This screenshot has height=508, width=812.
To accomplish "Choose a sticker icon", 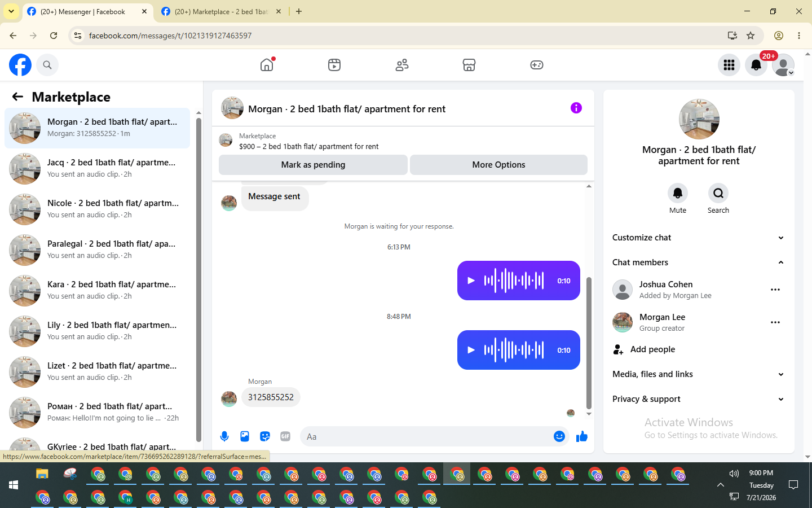I will (x=265, y=436).
